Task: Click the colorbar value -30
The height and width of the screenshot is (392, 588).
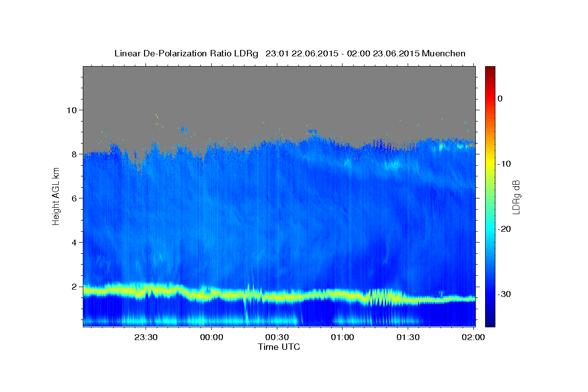Action: [x=504, y=294]
